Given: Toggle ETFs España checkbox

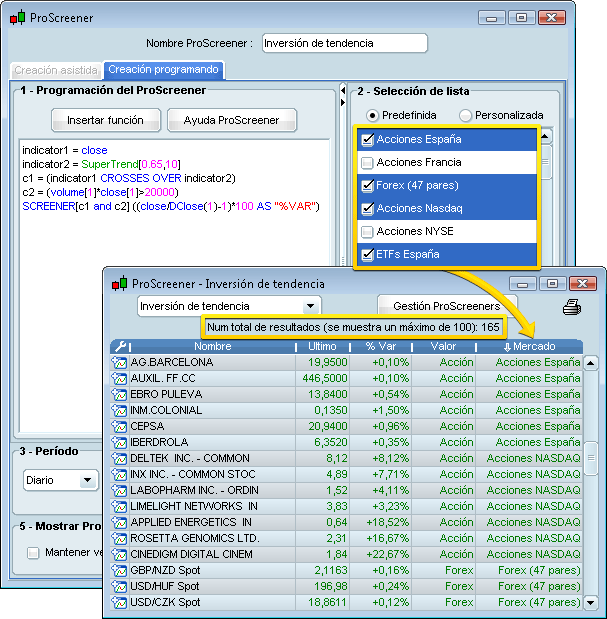Looking at the screenshot, I should (367, 255).
